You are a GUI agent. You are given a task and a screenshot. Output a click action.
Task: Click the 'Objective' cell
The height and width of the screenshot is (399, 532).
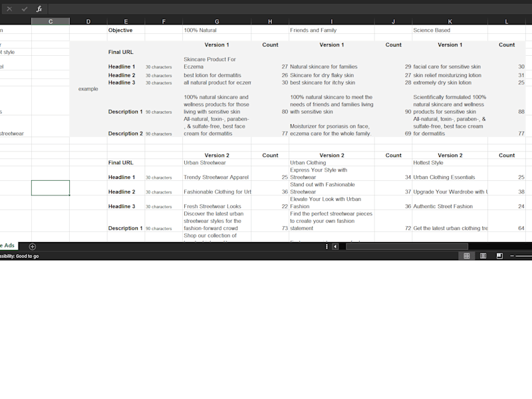pyautogui.click(x=126, y=30)
